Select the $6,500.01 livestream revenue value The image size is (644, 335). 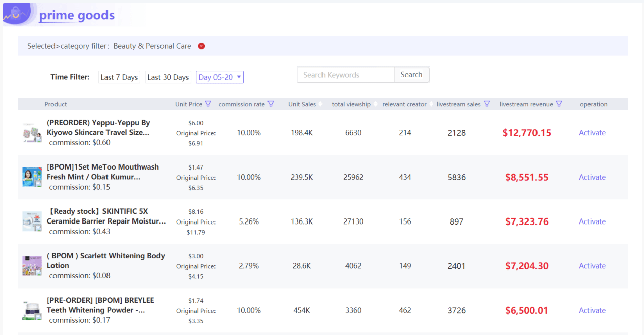[527, 310]
